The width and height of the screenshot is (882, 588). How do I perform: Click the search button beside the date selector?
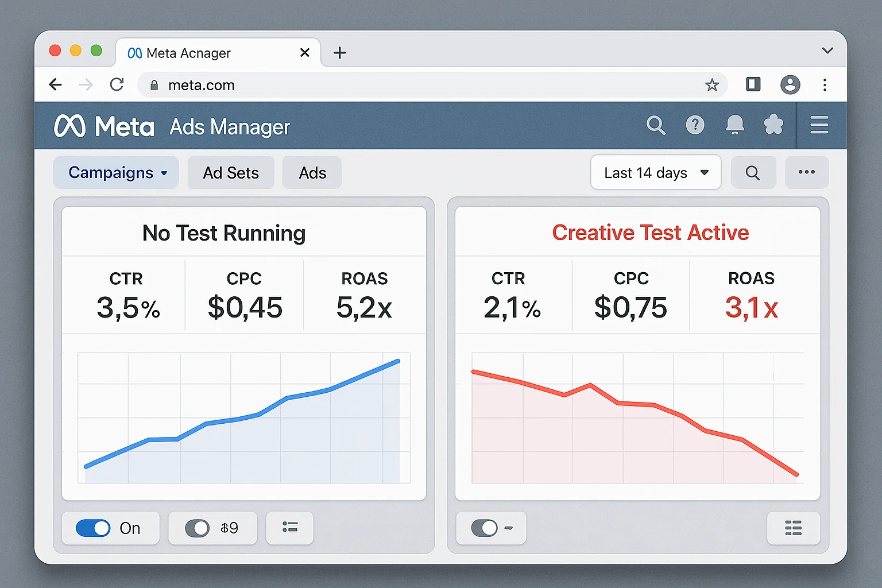pyautogui.click(x=753, y=172)
